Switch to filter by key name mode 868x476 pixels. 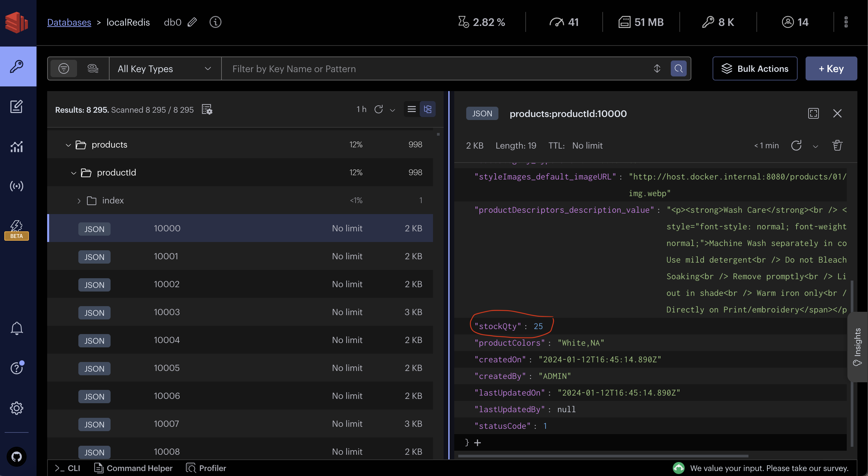click(64, 68)
